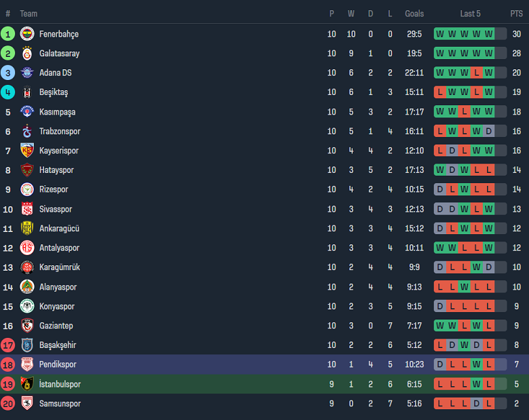The height and width of the screenshot is (420, 529).
Task: Click Samsunspor's draw box in Last 5
Action: coord(476,404)
